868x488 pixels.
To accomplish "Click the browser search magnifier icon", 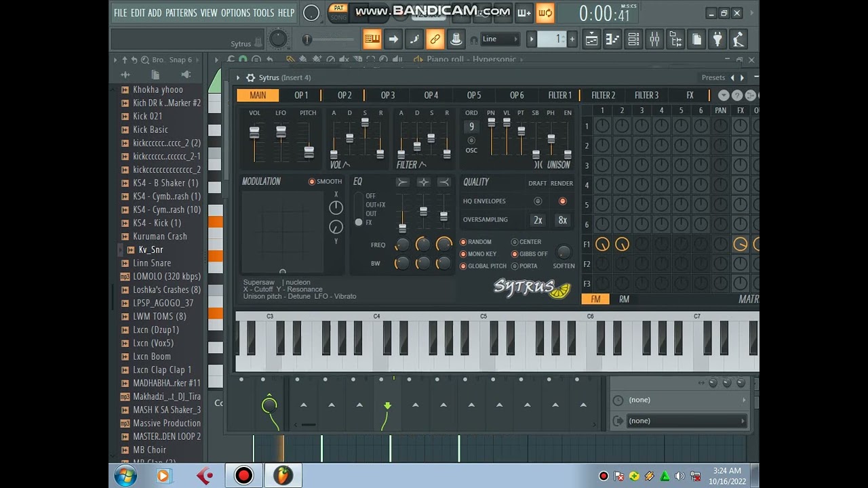I will [145, 60].
